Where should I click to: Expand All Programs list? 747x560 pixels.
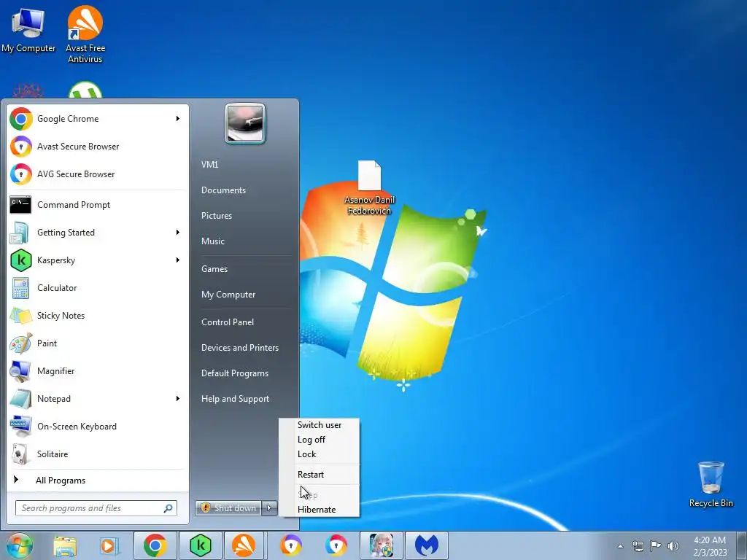coord(97,481)
